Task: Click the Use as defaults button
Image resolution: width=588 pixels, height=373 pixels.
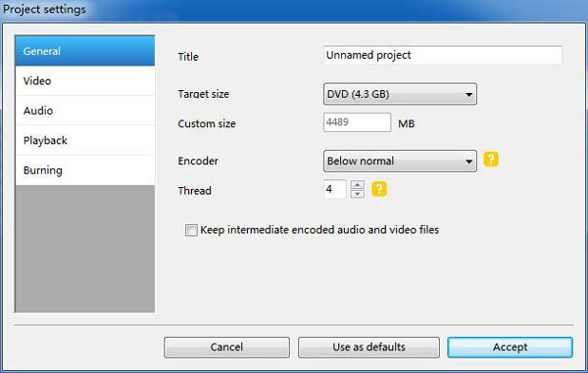Action: point(369,348)
